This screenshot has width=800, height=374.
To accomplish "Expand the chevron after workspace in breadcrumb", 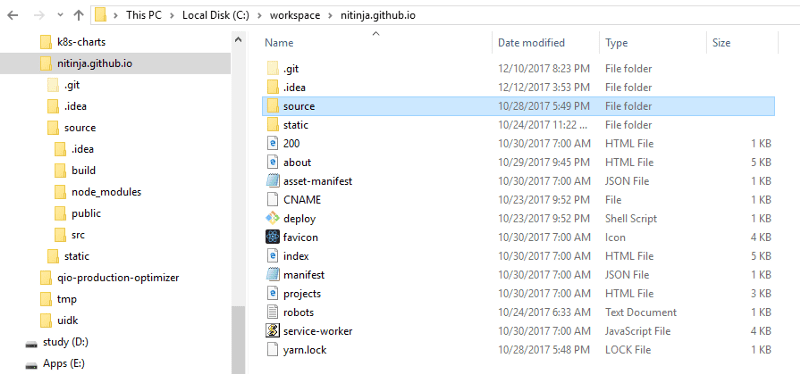I will pyautogui.click(x=330, y=15).
